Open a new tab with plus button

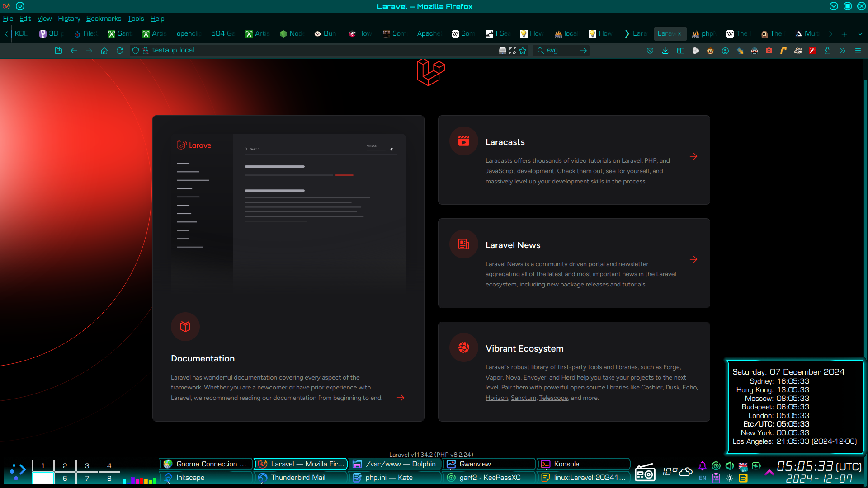click(844, 34)
